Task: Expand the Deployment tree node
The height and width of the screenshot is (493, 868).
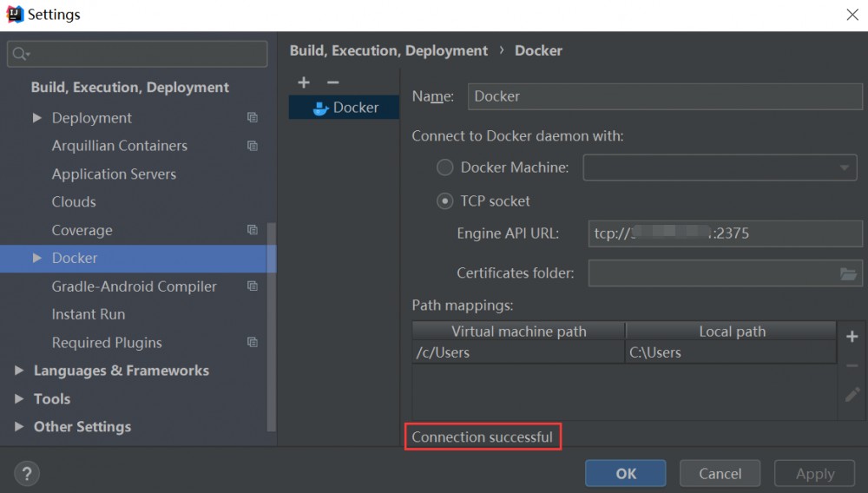Action: pyautogui.click(x=37, y=117)
